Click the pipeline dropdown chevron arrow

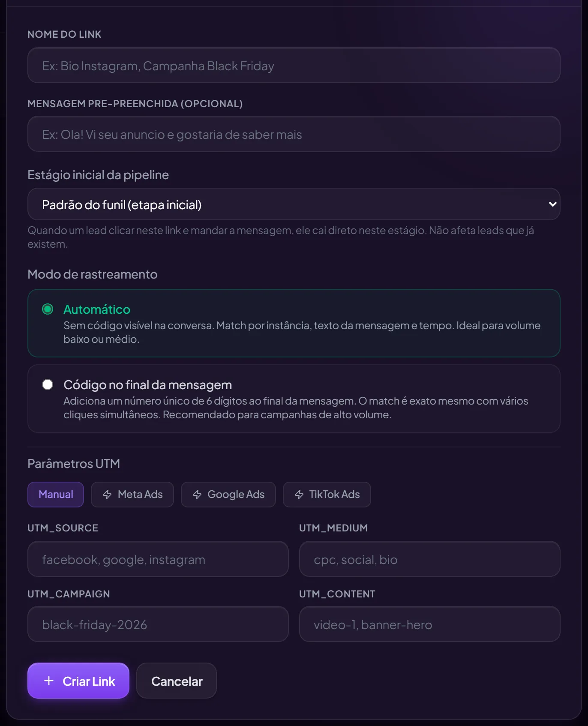[552, 204]
